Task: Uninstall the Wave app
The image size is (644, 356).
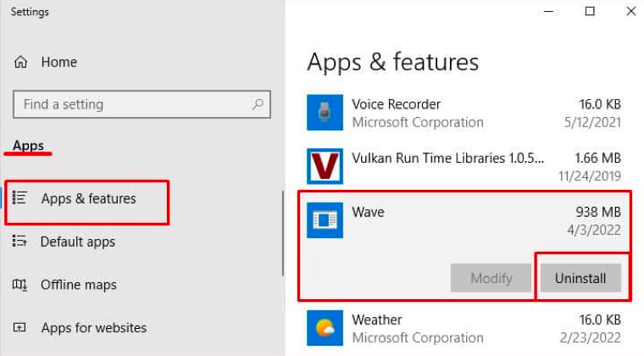Action: pos(580,278)
